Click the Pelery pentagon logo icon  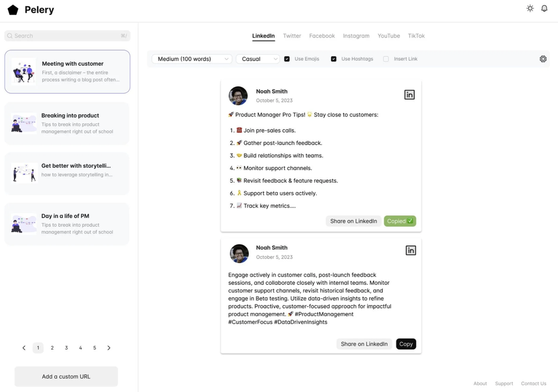coord(13,10)
